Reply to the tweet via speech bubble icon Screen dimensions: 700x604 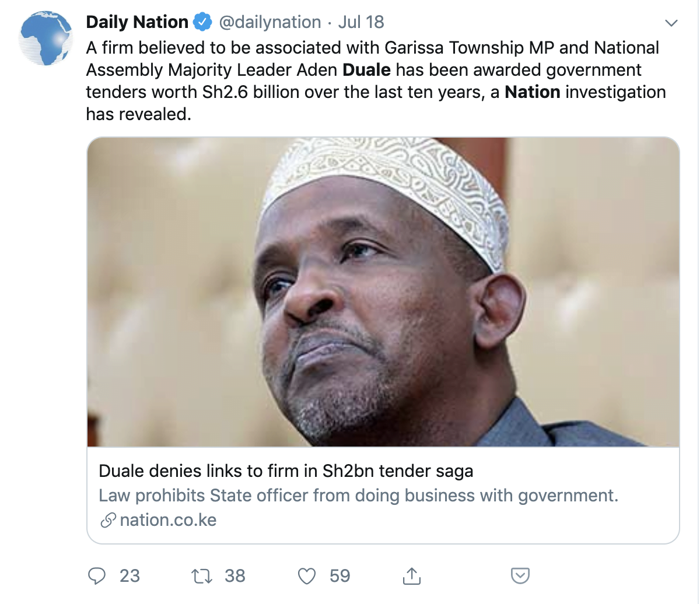96,576
